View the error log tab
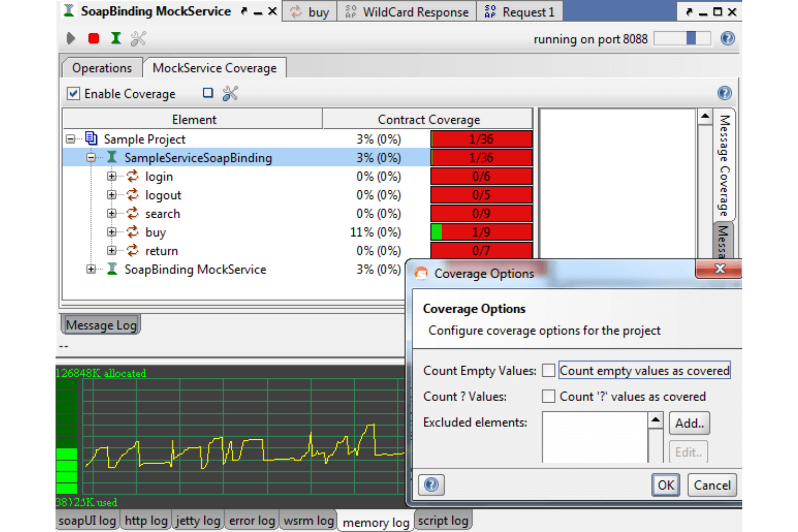 click(252, 521)
